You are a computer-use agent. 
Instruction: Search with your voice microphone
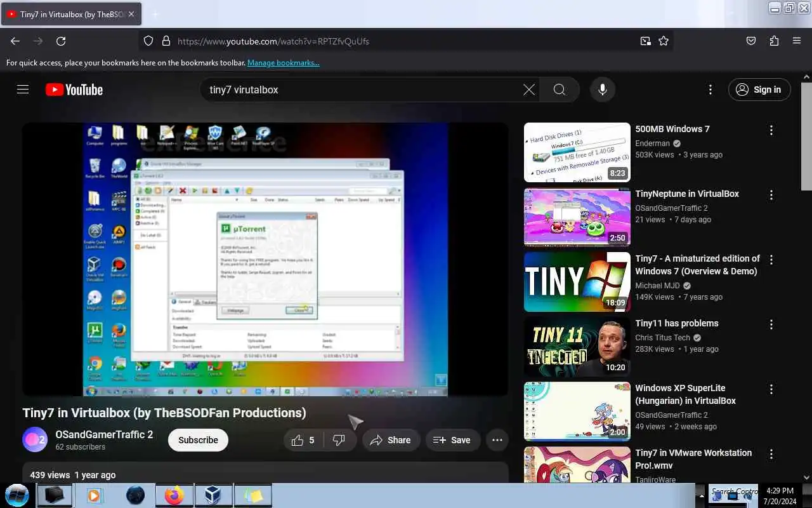(603, 90)
